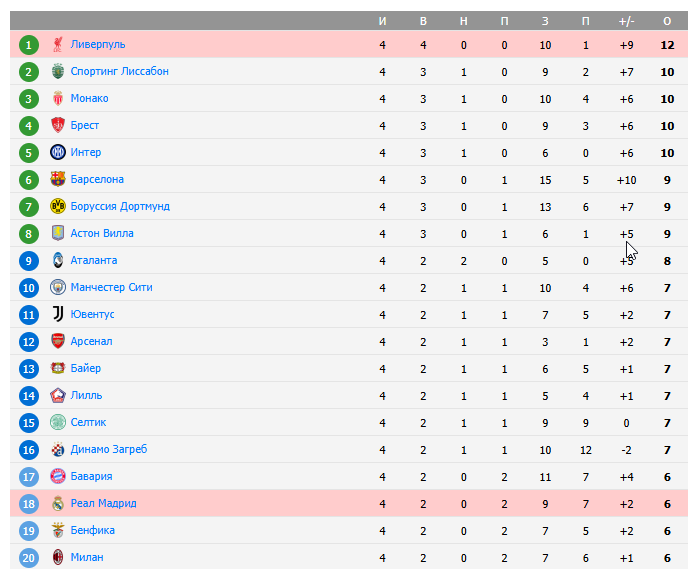Click the Liverpool club crest icon

point(58,44)
